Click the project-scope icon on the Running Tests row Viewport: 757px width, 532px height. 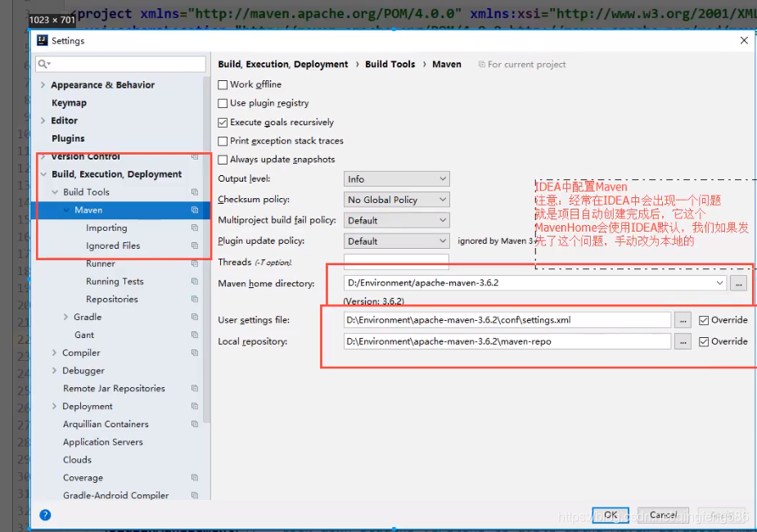pyautogui.click(x=195, y=282)
